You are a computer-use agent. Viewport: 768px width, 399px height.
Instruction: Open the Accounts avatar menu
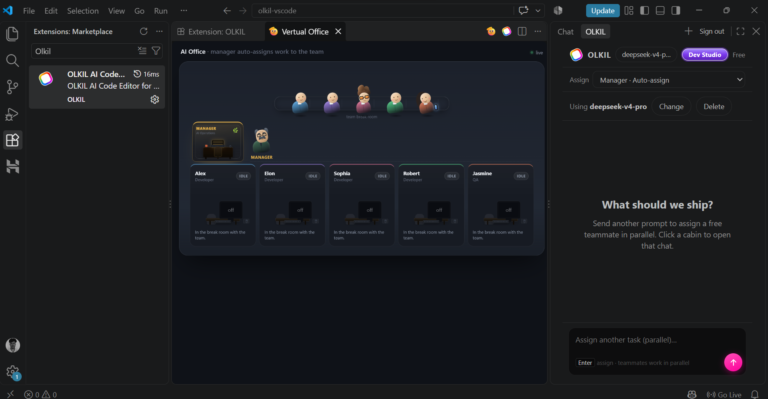[x=12, y=345]
